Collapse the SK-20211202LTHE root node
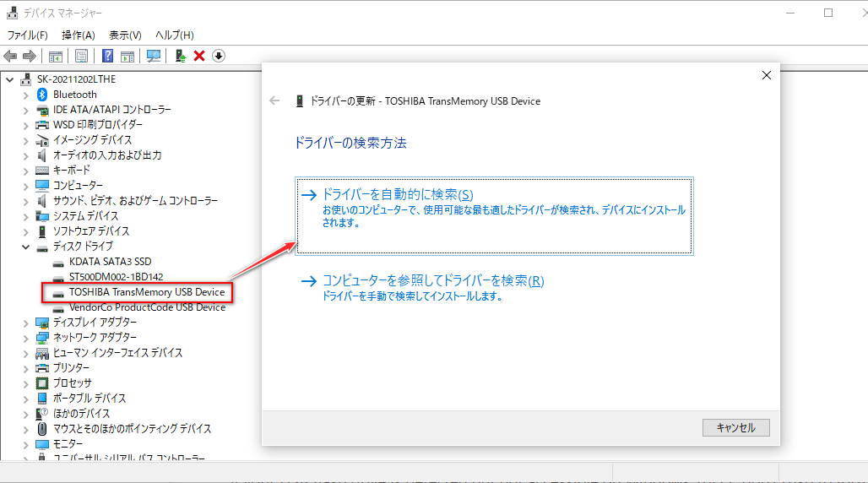Viewport: 868px width, 483px height. [x=9, y=79]
